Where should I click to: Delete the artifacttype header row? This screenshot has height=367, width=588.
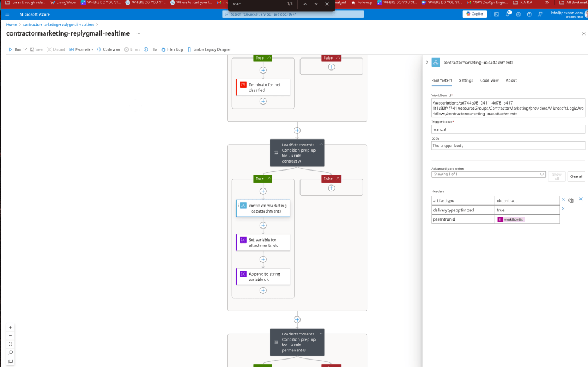(x=563, y=200)
